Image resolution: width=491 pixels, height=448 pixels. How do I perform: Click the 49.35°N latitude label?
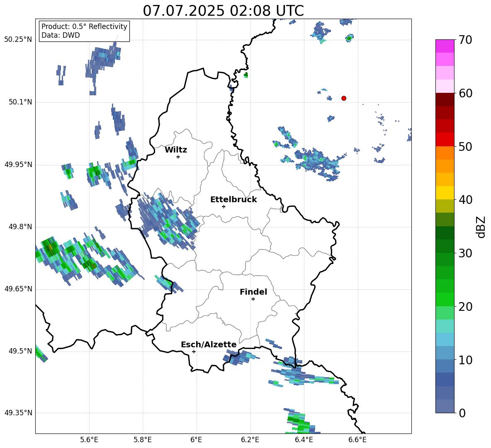[18, 413]
